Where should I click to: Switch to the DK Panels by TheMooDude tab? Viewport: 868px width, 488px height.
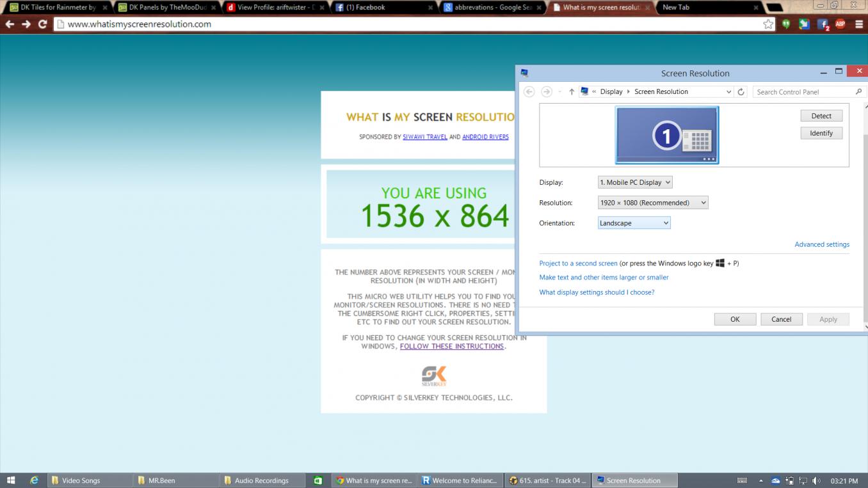coord(166,8)
